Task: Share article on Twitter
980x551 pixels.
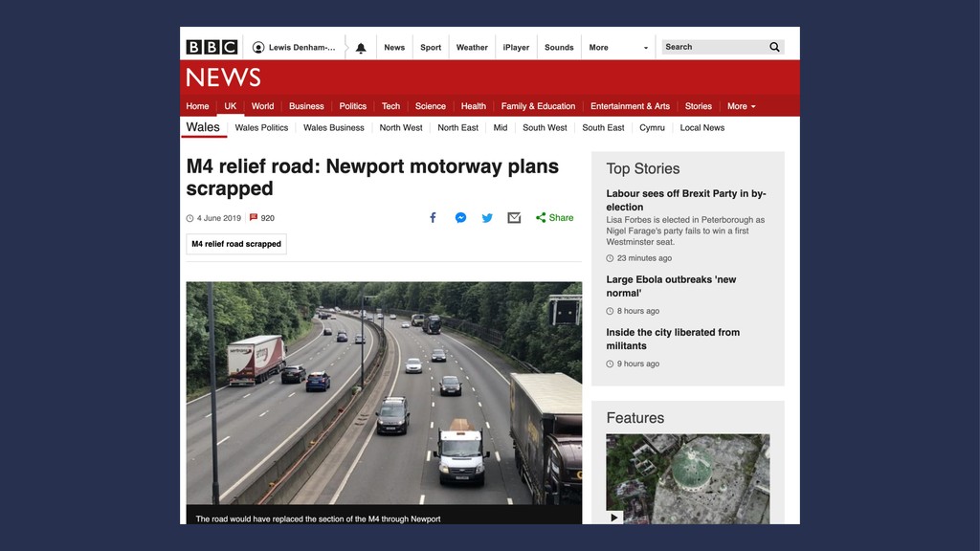Action: [487, 217]
